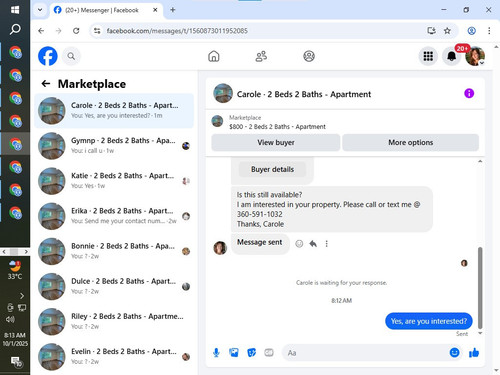Click the Buyer details button
The width and height of the screenshot is (500, 375).
(x=272, y=169)
